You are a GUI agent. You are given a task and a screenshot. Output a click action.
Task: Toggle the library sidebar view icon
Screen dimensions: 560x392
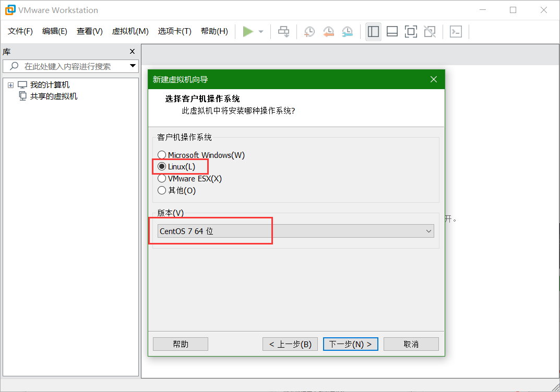click(x=373, y=31)
